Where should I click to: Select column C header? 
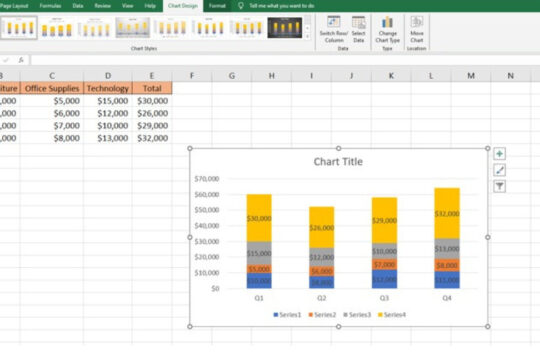pos(52,75)
